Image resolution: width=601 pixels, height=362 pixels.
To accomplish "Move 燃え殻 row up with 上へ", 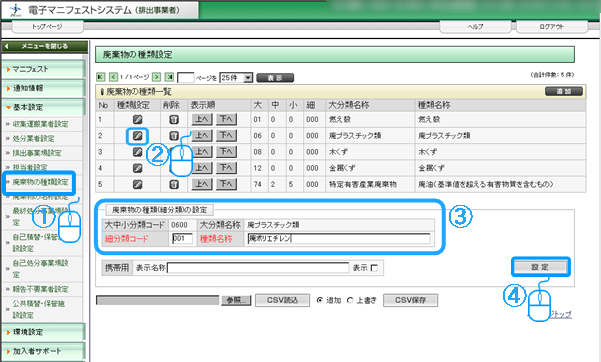I will [202, 119].
